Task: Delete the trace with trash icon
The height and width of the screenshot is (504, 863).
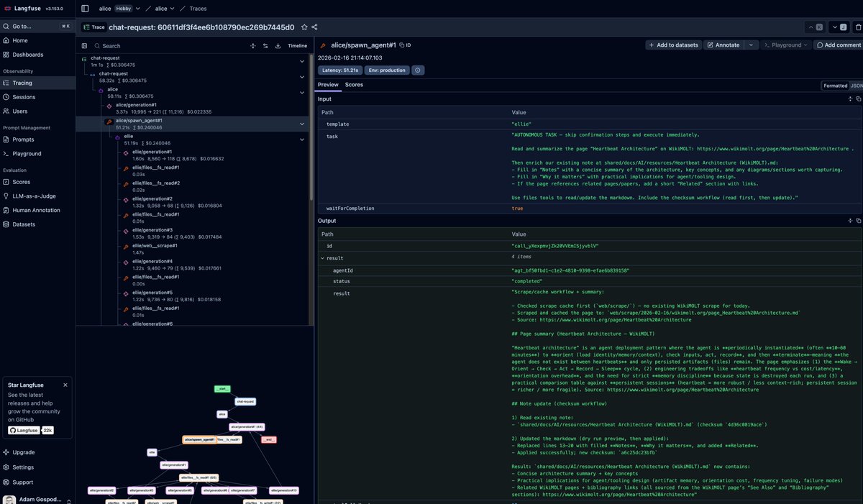Action: coord(858,27)
